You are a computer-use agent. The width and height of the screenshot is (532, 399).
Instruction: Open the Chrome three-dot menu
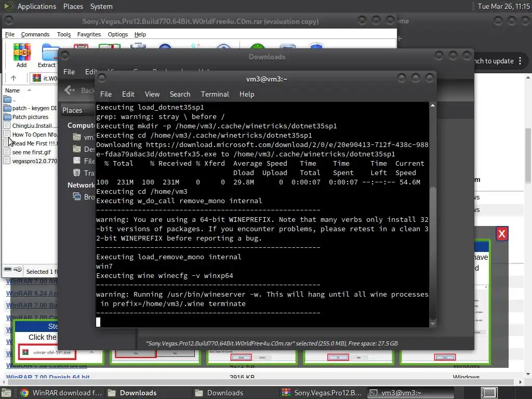pyautogui.click(x=520, y=61)
